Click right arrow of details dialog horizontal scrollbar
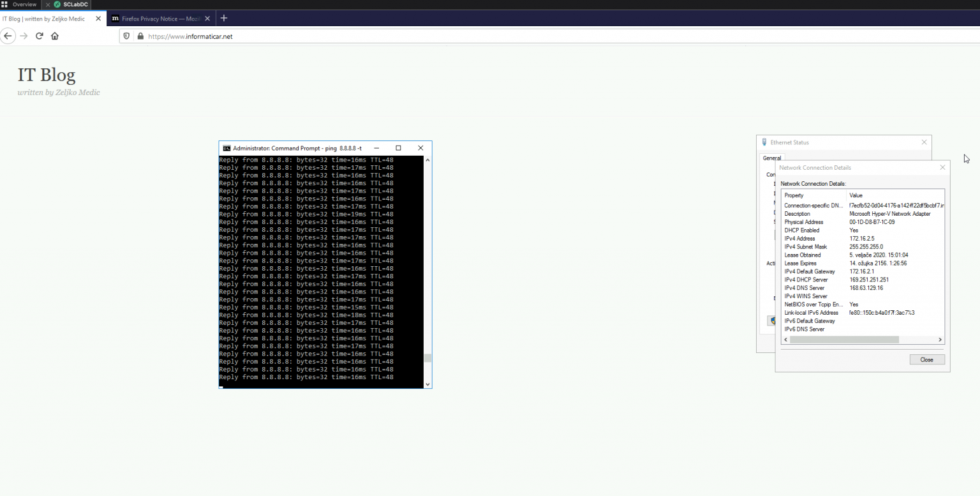This screenshot has width=980, height=496. click(x=940, y=339)
